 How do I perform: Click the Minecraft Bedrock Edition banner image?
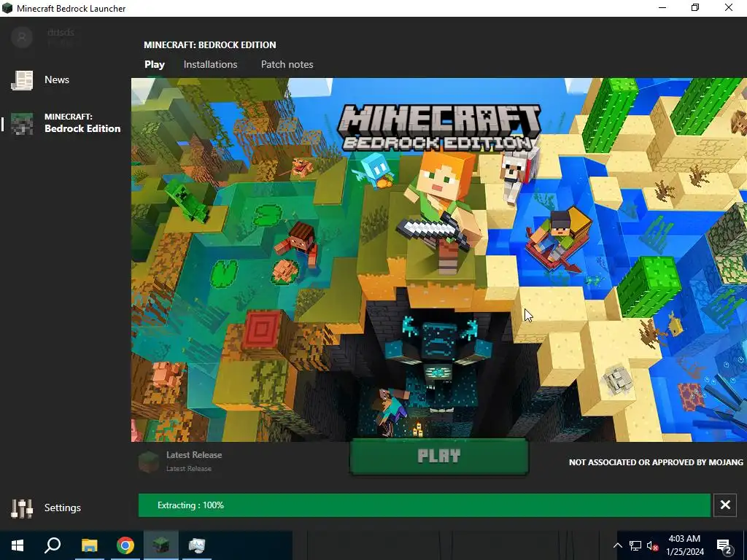(438, 260)
